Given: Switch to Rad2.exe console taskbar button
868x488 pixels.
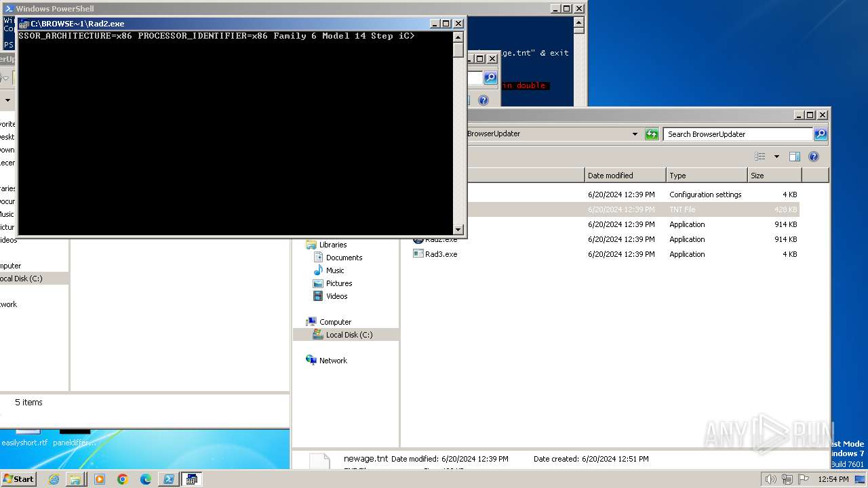Looking at the screenshot, I should (191, 479).
